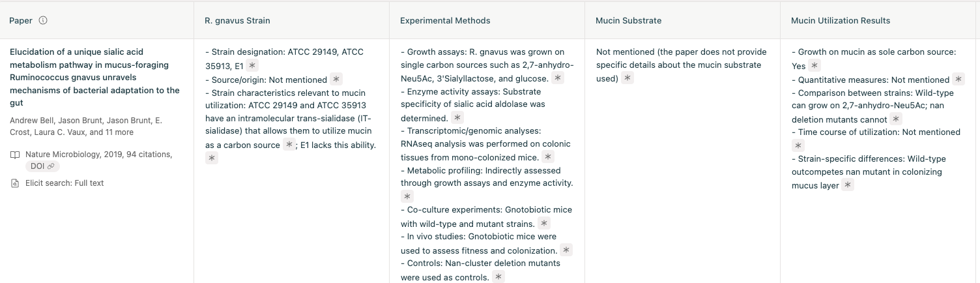
Task: Open citation asterisk after "deletion mutants cannot"
Action: click(896, 119)
